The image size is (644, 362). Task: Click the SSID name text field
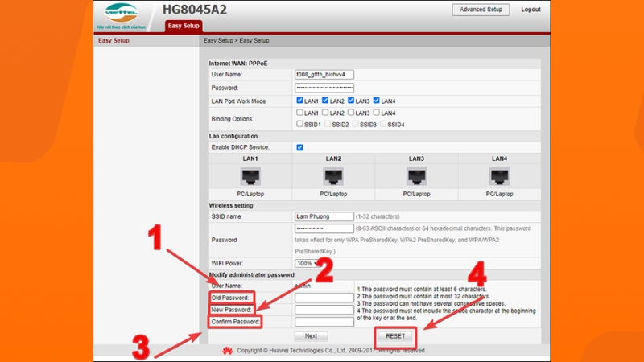coord(324,216)
